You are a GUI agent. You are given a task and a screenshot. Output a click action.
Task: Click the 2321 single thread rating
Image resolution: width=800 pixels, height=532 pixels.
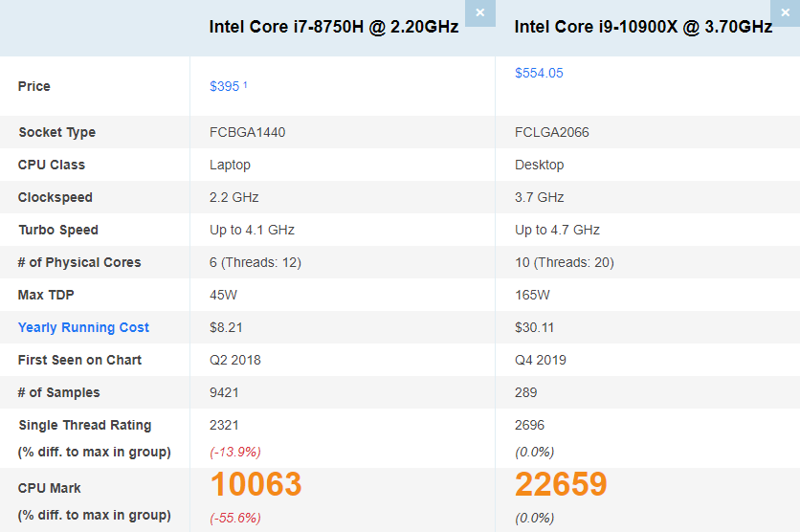coord(224,425)
